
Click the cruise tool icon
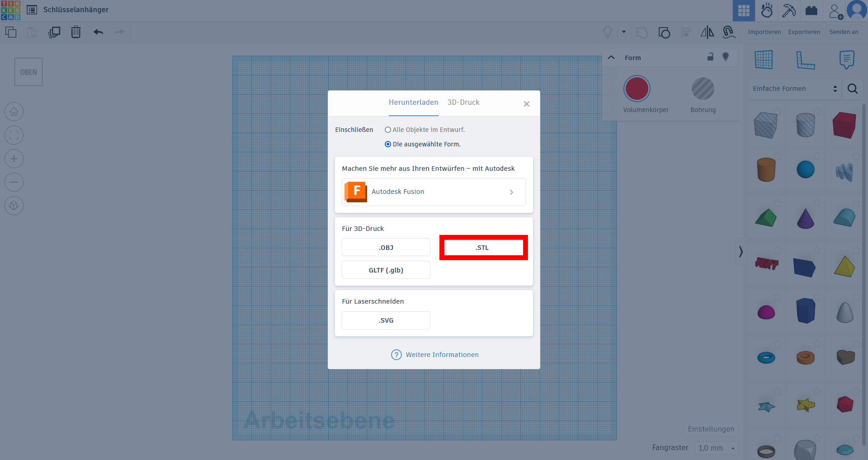click(x=728, y=32)
